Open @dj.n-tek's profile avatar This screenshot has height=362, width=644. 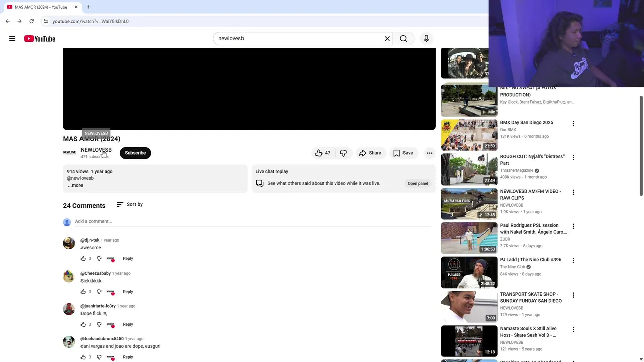click(x=69, y=243)
